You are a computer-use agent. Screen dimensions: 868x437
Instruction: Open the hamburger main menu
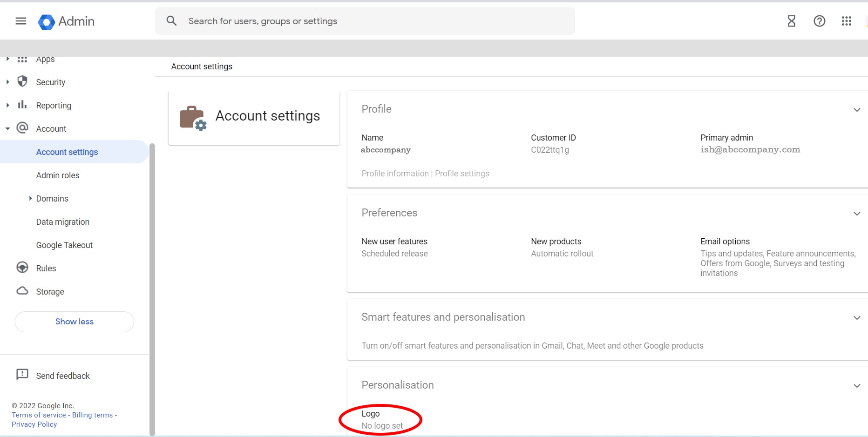click(21, 21)
